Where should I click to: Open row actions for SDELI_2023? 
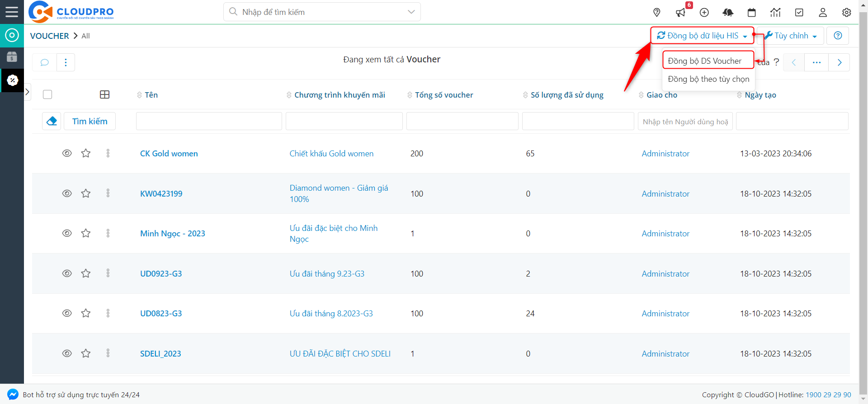tap(108, 353)
